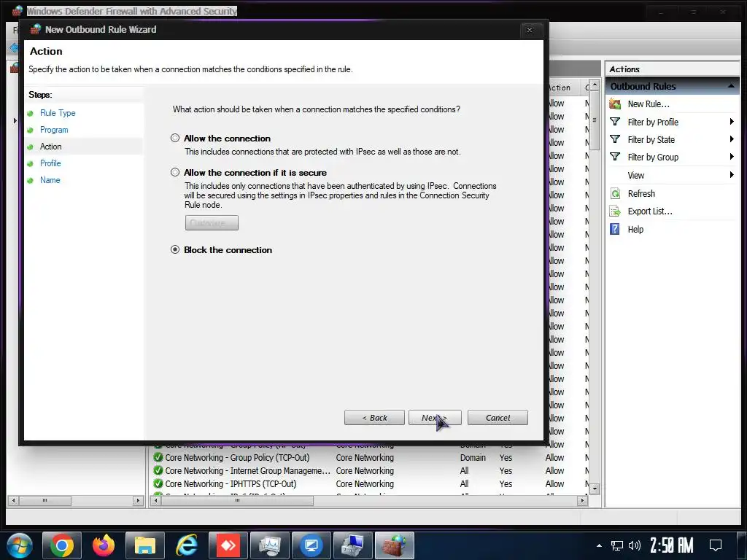Click the Firewall taskbar icon

(x=395, y=545)
